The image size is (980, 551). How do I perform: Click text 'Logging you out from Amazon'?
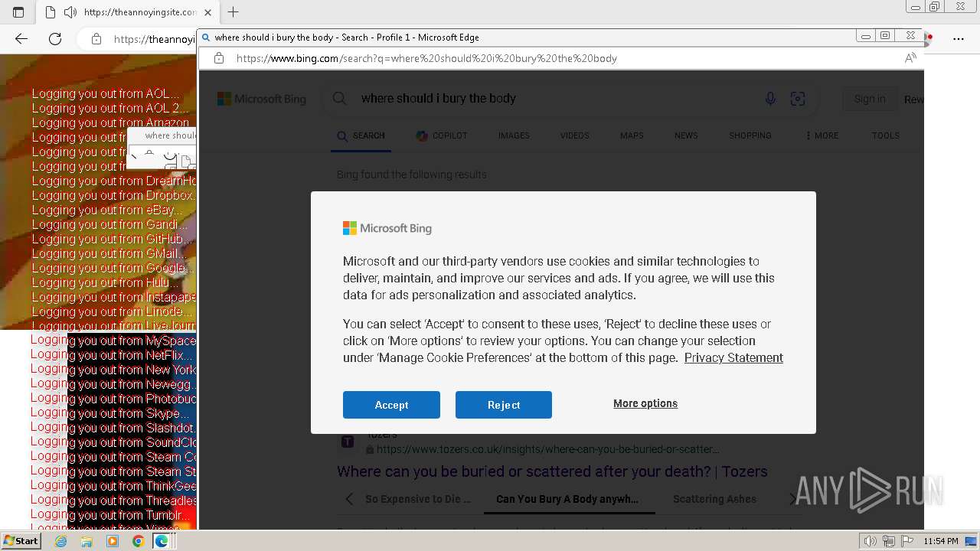[110, 123]
